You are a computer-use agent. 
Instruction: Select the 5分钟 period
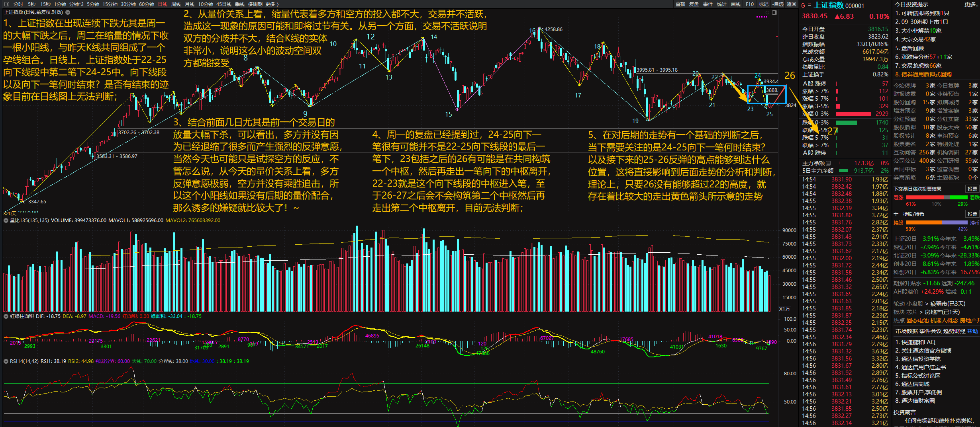point(93,4)
